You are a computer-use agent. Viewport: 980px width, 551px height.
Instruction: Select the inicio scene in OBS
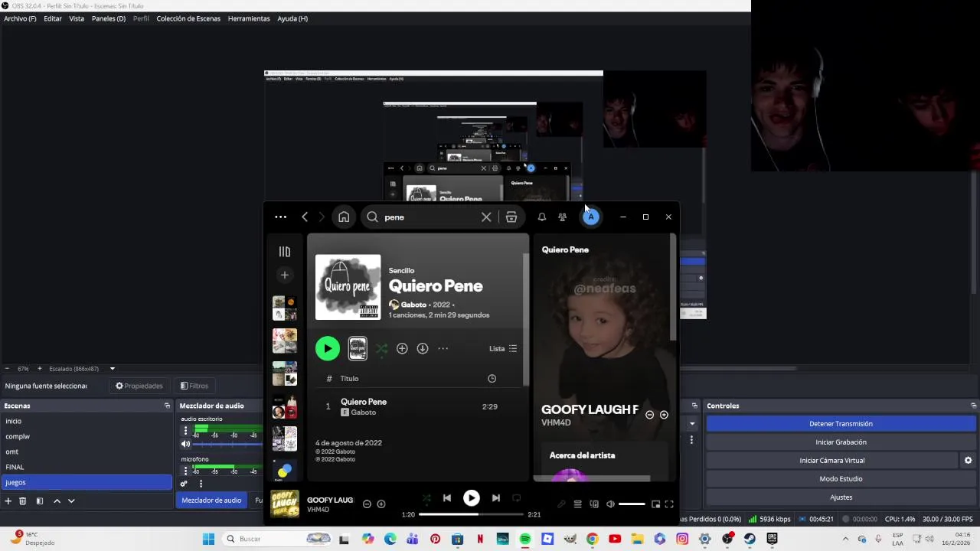pyautogui.click(x=87, y=421)
